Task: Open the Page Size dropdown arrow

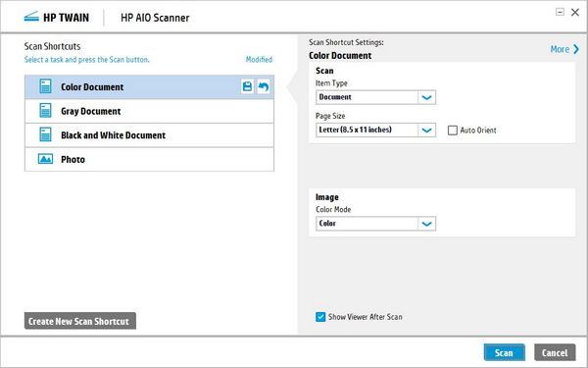Action: [x=426, y=131]
